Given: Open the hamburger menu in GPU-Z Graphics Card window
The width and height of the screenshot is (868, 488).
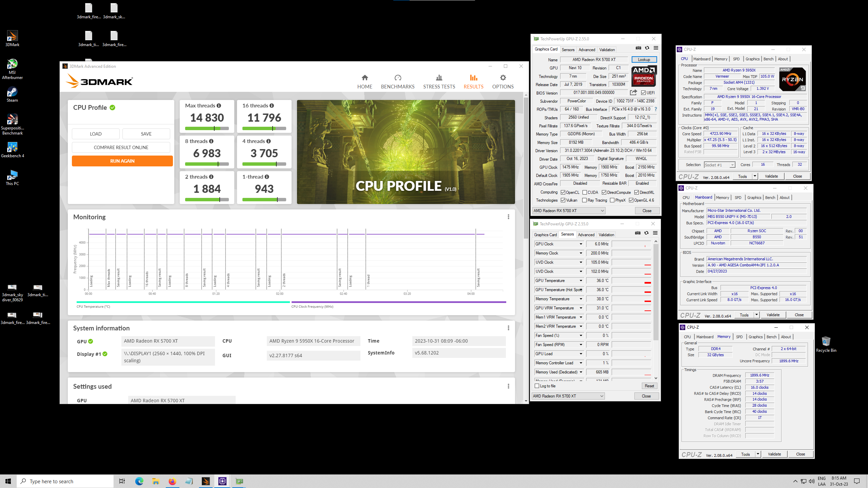Looking at the screenshot, I should coord(656,48).
